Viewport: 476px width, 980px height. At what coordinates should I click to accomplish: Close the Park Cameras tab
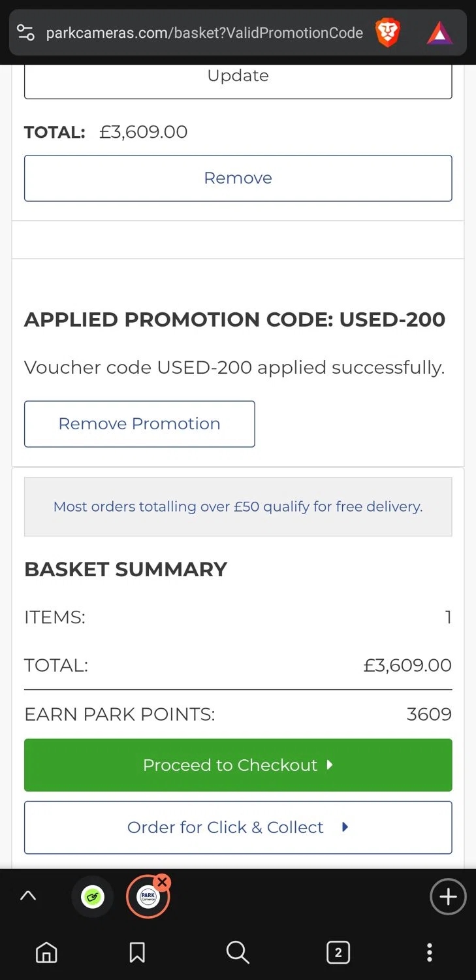click(163, 883)
